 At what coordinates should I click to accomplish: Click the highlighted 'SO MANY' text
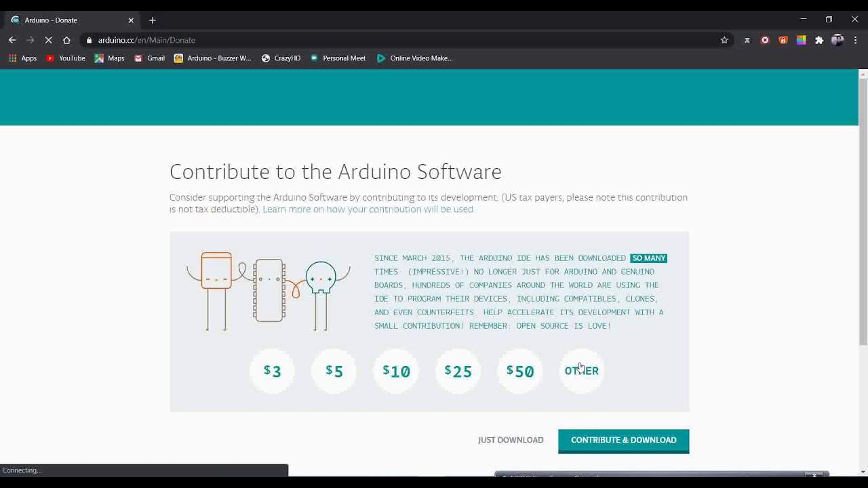pyautogui.click(x=649, y=258)
